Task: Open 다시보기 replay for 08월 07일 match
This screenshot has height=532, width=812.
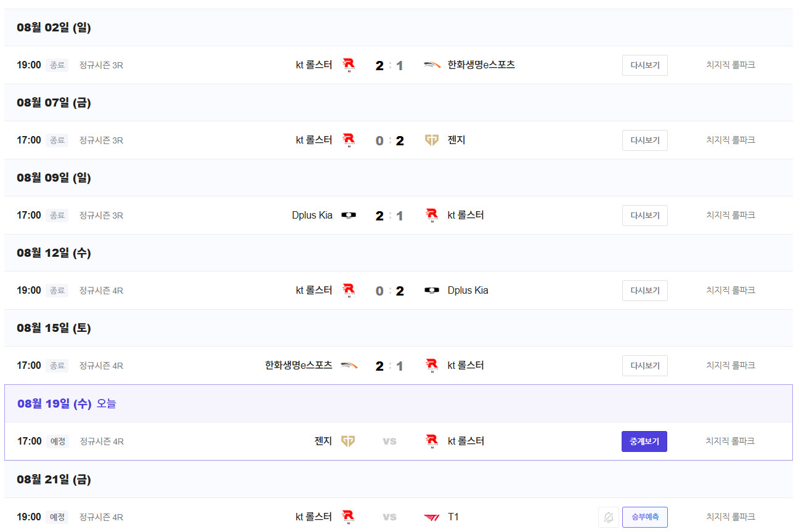Action: (645, 140)
